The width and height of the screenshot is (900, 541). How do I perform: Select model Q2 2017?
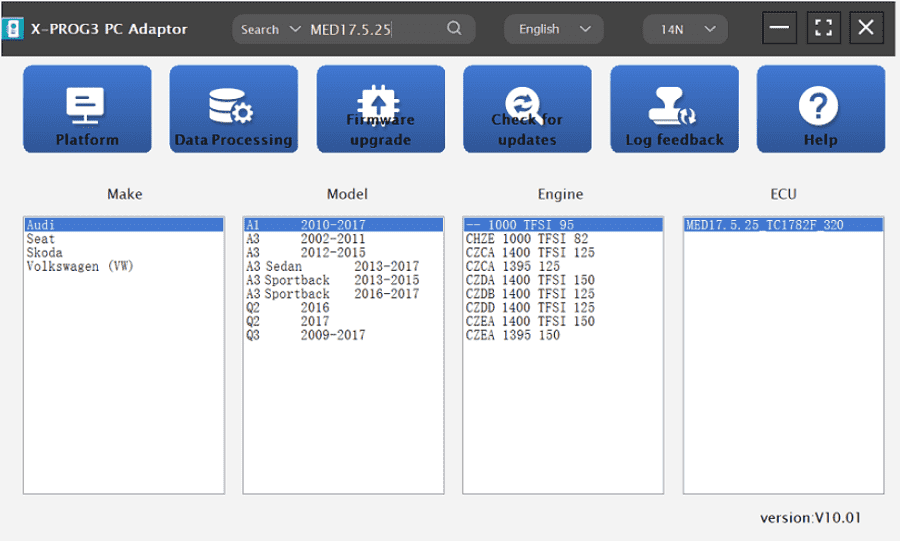(x=343, y=321)
